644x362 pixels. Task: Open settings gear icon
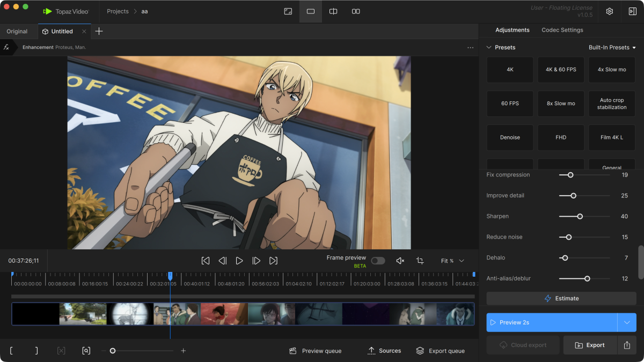coord(610,11)
